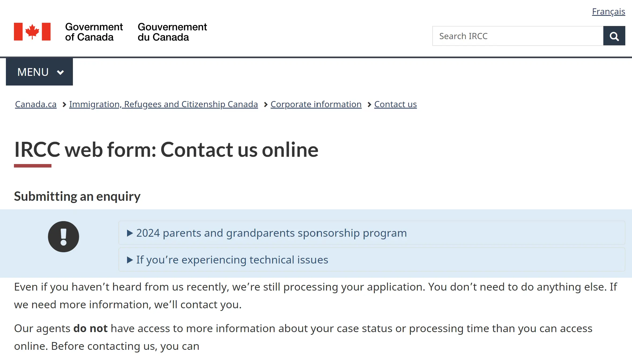Image resolution: width=632 pixels, height=364 pixels.
Task: Click the triangle beside parents and grandparents program
Action: (130, 233)
